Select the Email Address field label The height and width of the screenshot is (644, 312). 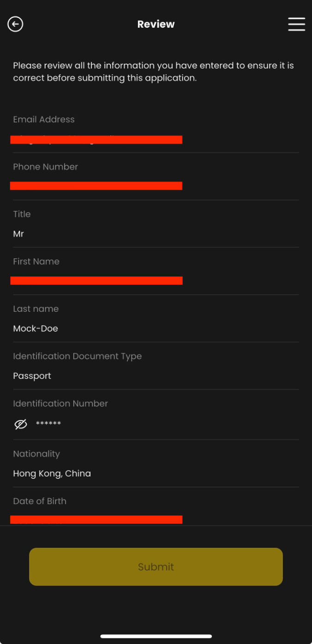(44, 119)
